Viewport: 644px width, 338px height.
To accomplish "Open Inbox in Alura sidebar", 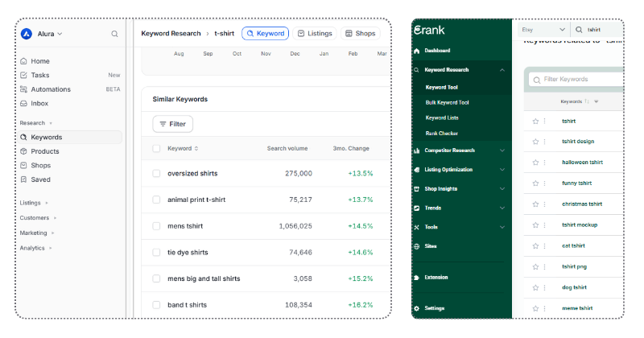I will tap(39, 104).
